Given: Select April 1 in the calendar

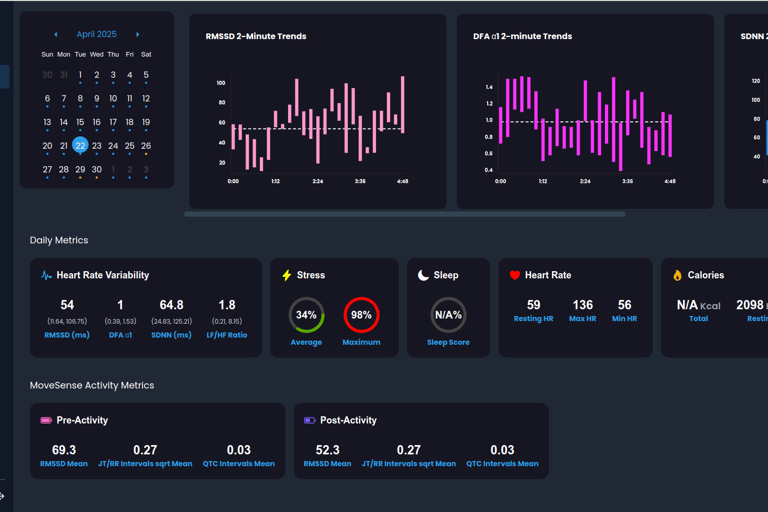Looking at the screenshot, I should point(80,75).
